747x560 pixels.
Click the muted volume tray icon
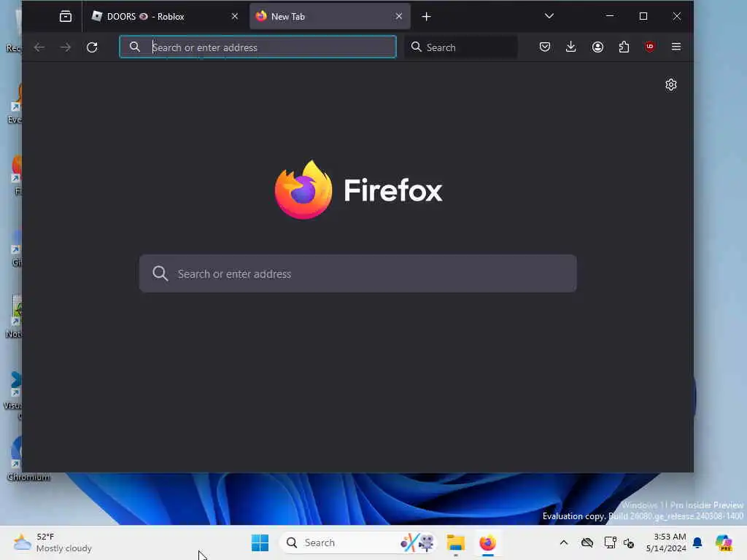(x=629, y=542)
